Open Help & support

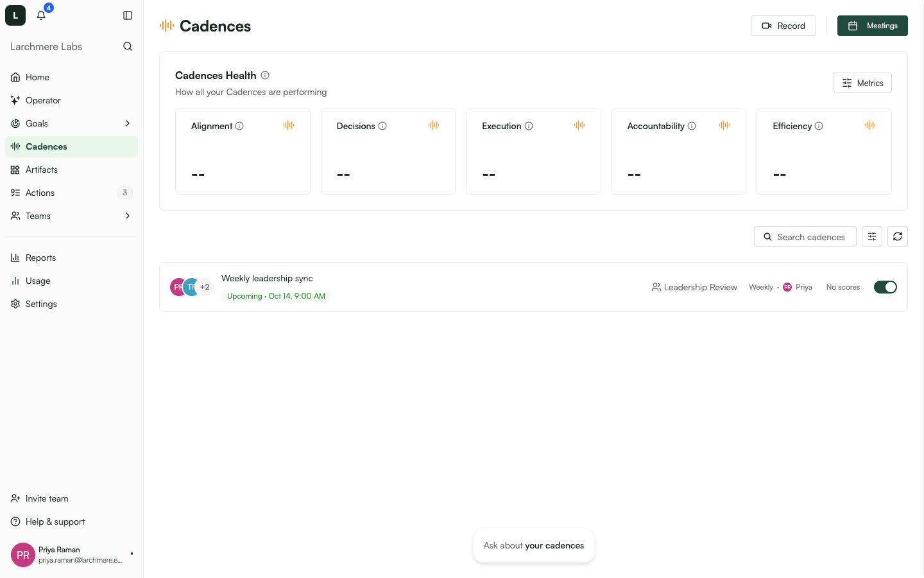pos(71,521)
